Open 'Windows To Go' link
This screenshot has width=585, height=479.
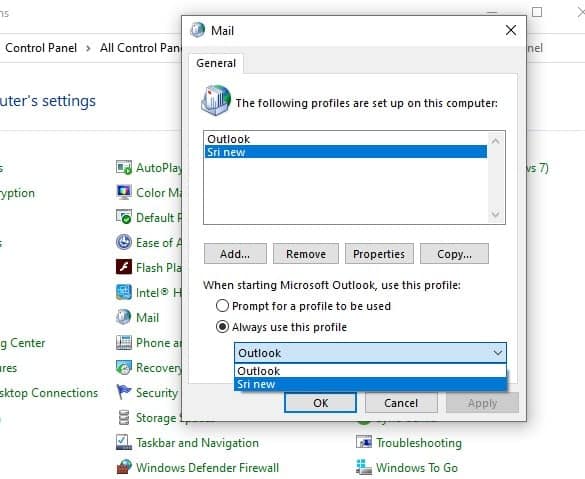417,467
